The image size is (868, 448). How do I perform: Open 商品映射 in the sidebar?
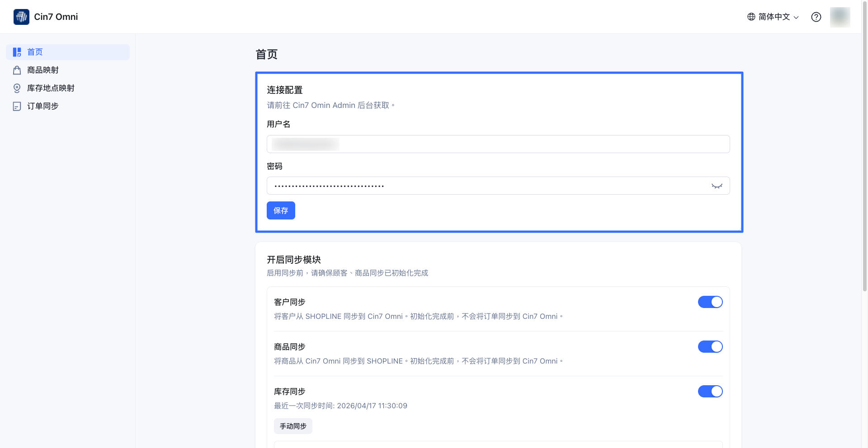point(68,70)
